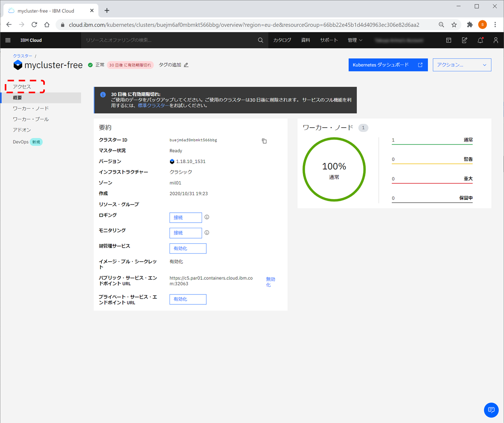The image size is (504, 423).
Task: Click 有効化 for プライベート・サービス・エンドポイント
Action: [x=188, y=299]
